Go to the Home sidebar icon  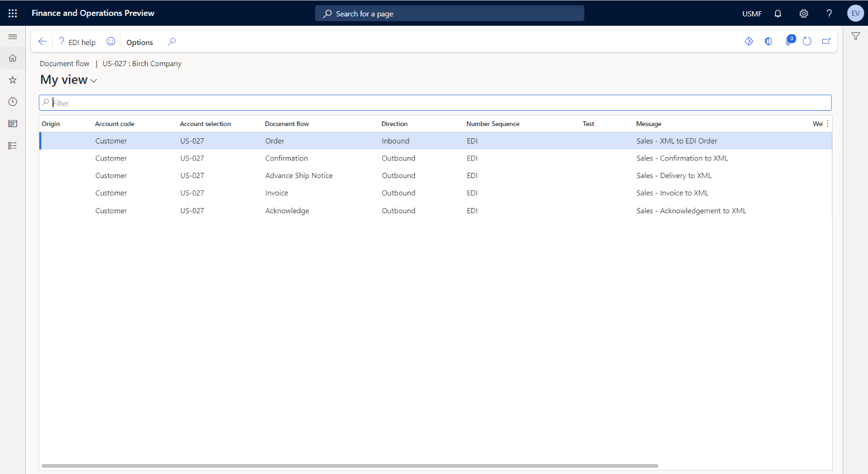tap(12, 58)
